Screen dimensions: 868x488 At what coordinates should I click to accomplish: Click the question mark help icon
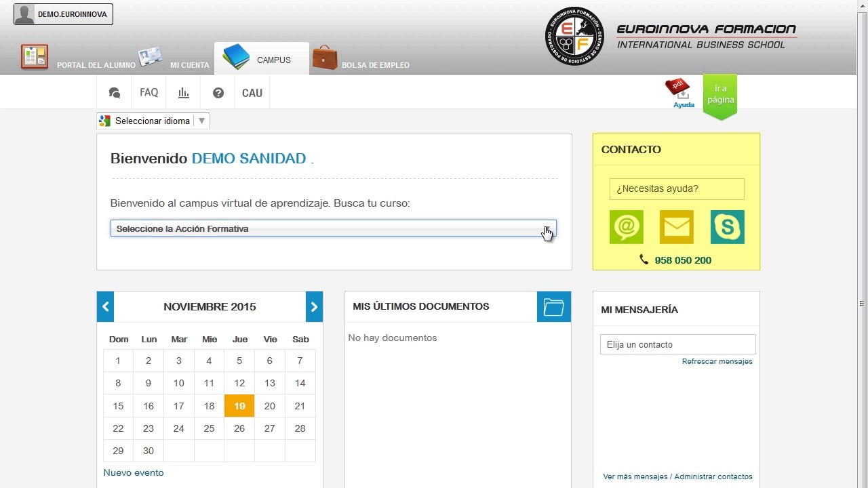[x=218, y=93]
